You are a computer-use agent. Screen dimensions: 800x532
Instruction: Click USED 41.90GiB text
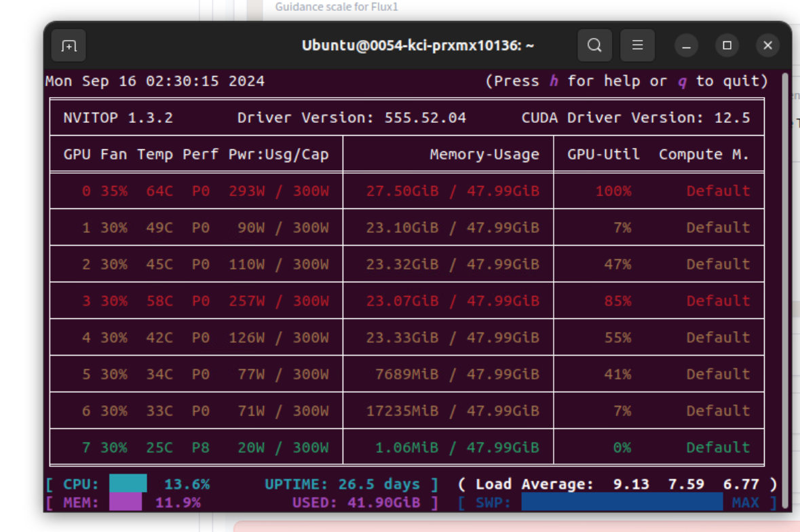click(x=356, y=503)
